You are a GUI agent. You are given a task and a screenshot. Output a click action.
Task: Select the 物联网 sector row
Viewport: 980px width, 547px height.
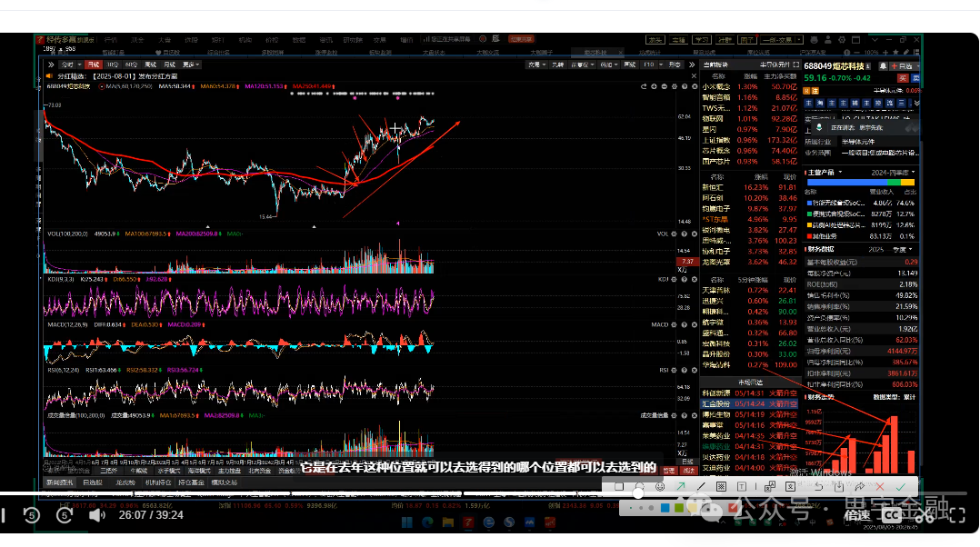(x=749, y=119)
